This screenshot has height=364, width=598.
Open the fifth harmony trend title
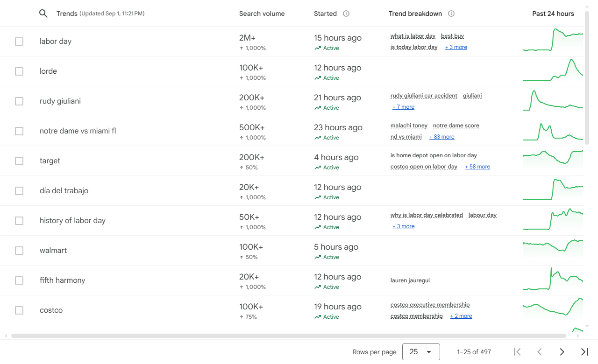click(x=63, y=280)
